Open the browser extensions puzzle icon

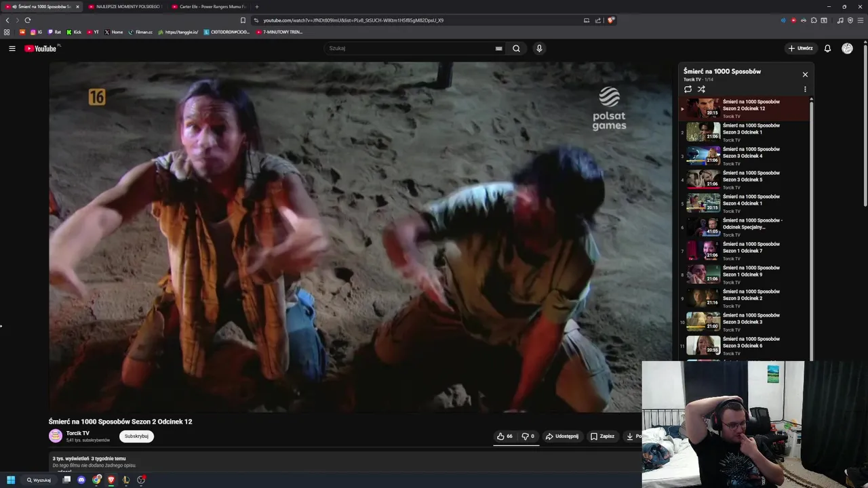[x=814, y=20]
